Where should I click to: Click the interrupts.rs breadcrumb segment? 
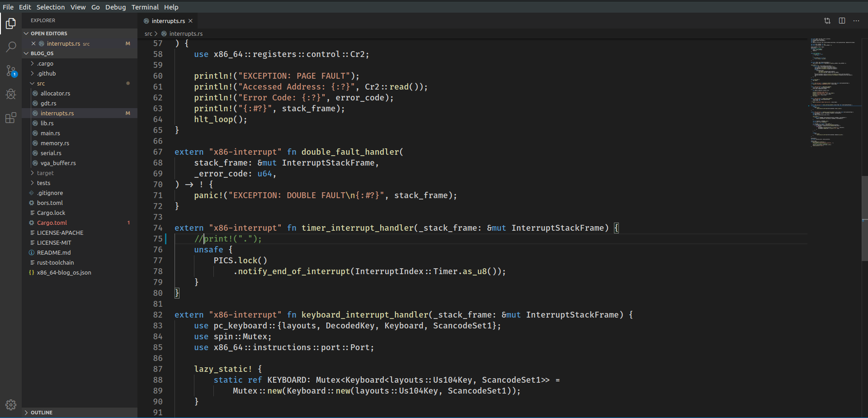tap(186, 33)
